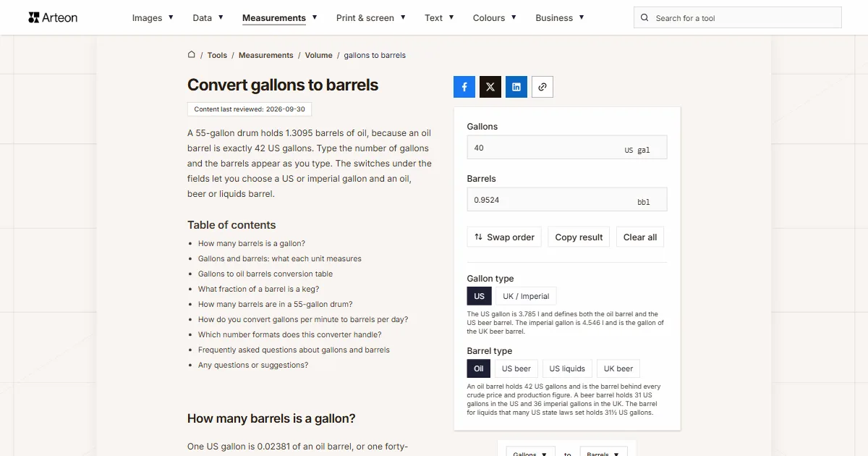
Task: Click Tools in the breadcrumb
Action: coord(217,55)
